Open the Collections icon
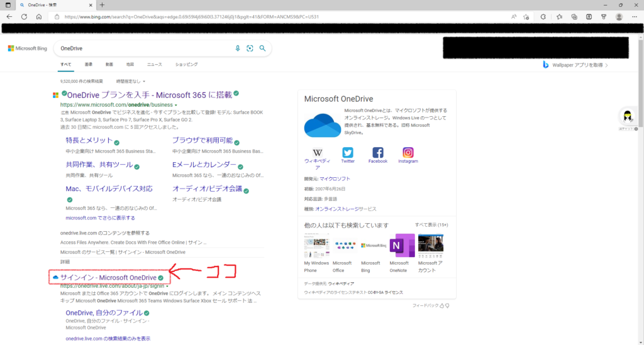Viewport: 644px width, 345px height. (574, 17)
